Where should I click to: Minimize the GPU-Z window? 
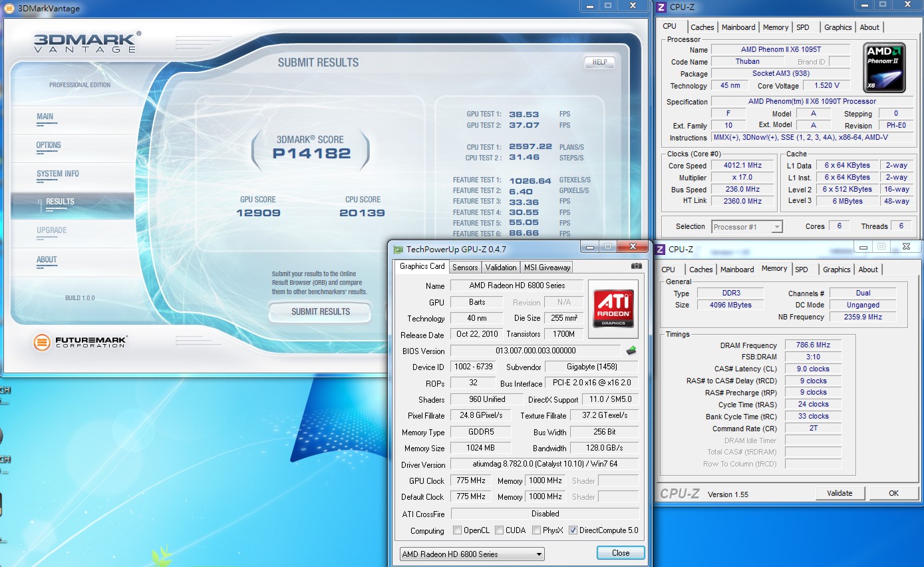(x=589, y=246)
